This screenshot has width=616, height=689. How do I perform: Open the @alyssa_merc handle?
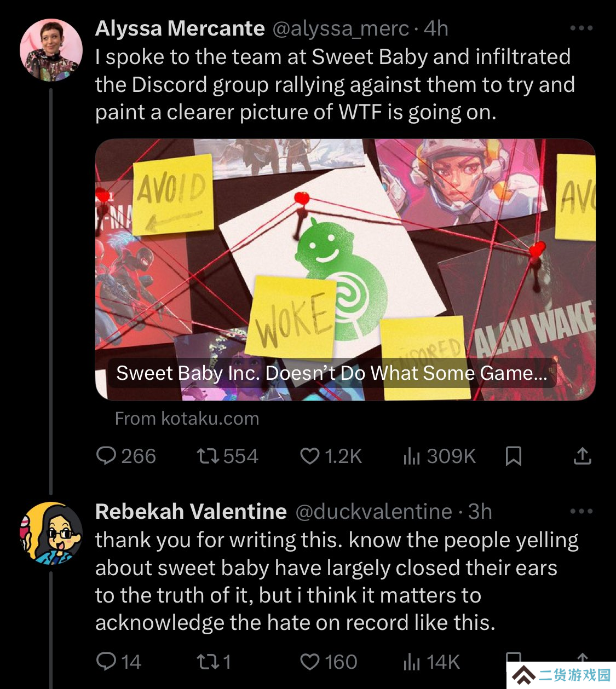click(x=341, y=28)
